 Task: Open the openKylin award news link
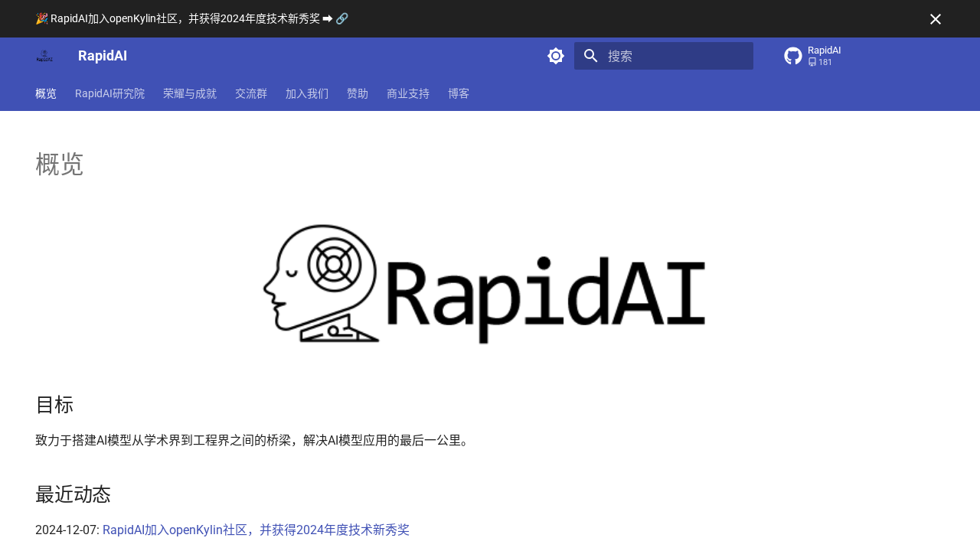tap(256, 529)
